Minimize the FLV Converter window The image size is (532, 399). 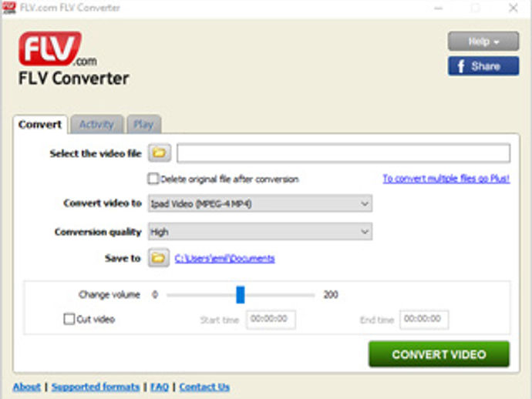click(x=439, y=8)
